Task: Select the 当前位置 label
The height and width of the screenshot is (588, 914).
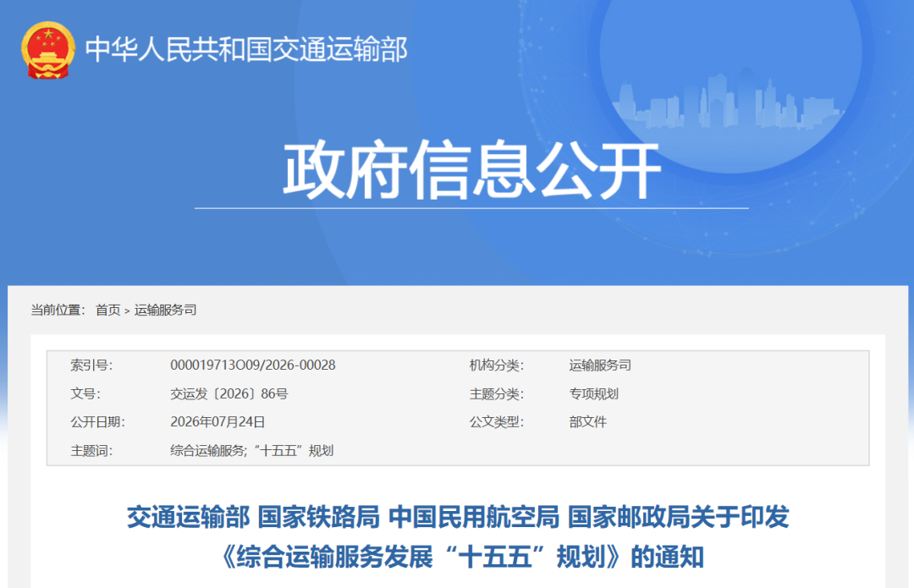Action: (x=58, y=310)
